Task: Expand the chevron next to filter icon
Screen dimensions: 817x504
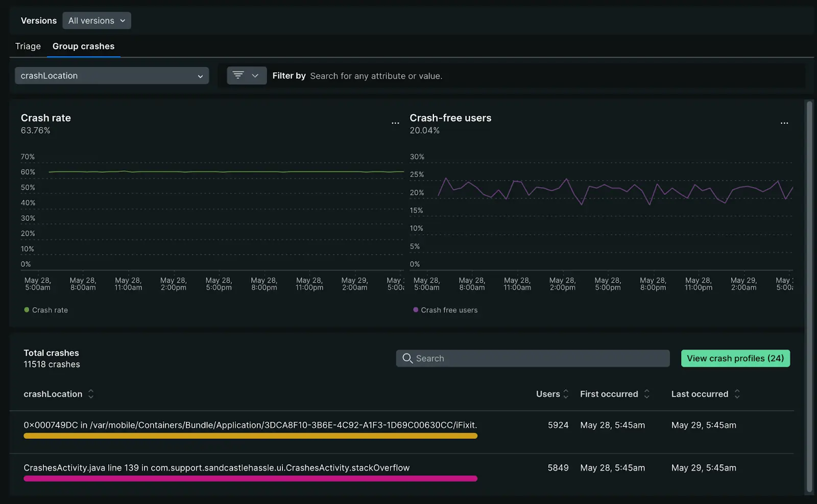Action: click(x=255, y=75)
